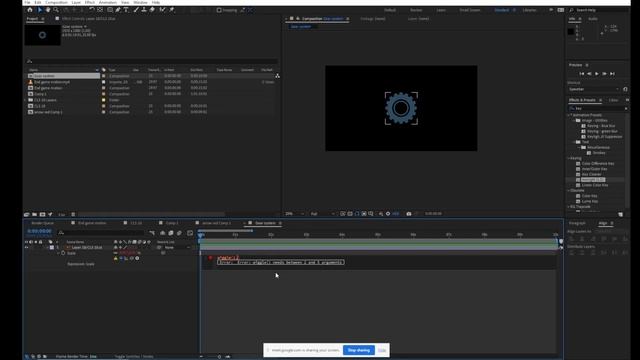Click the current-time indicator in timeline
The image size is (640, 360).
[x=200, y=235]
